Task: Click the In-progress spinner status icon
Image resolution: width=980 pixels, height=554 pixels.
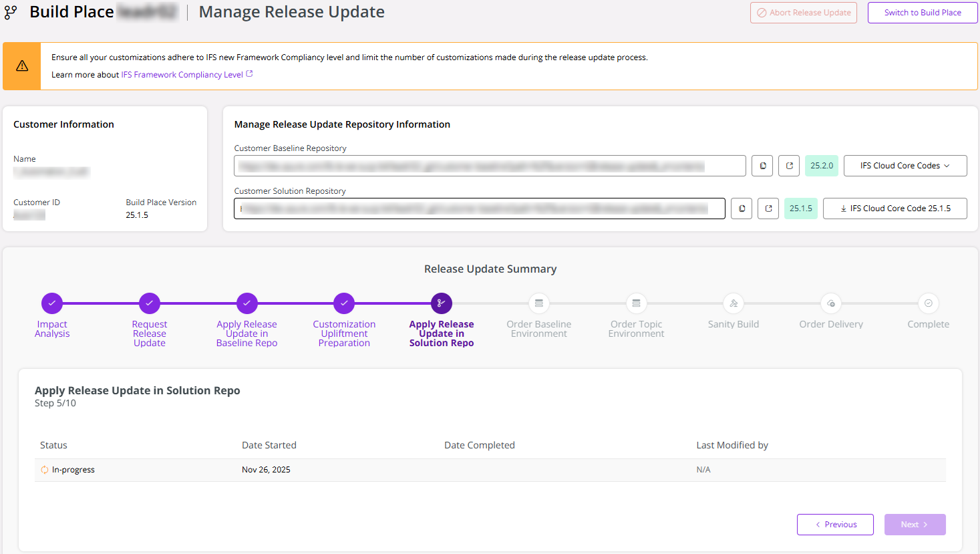Action: pos(44,469)
